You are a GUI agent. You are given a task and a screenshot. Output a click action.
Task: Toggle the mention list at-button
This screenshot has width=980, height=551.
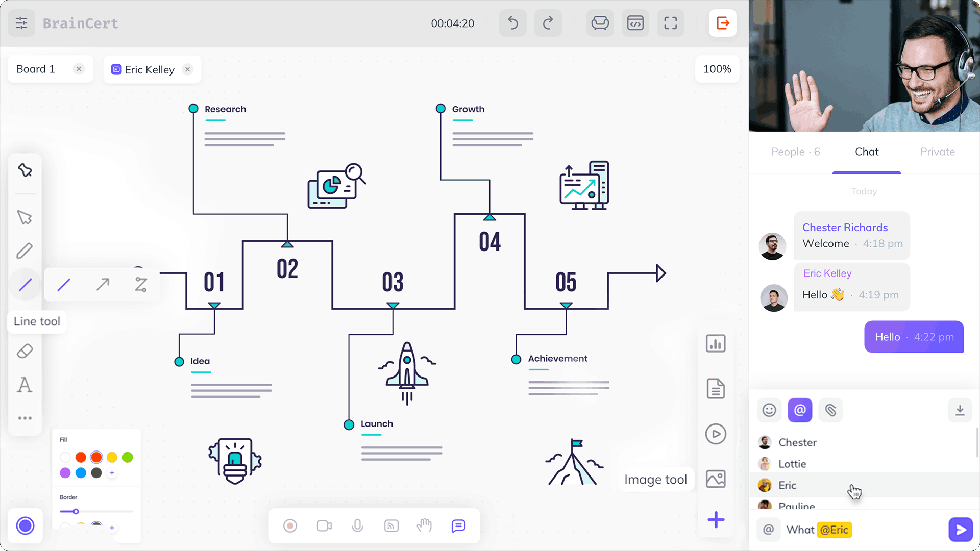pyautogui.click(x=800, y=410)
